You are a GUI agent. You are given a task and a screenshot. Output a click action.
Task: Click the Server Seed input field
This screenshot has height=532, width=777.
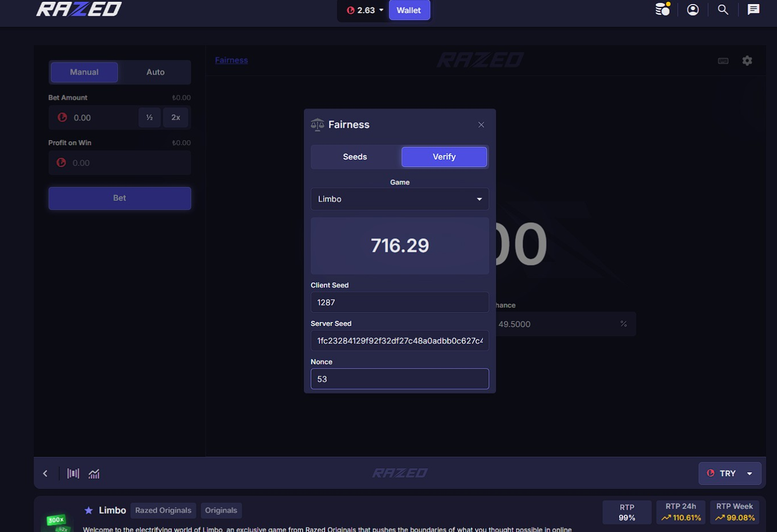pyautogui.click(x=400, y=341)
